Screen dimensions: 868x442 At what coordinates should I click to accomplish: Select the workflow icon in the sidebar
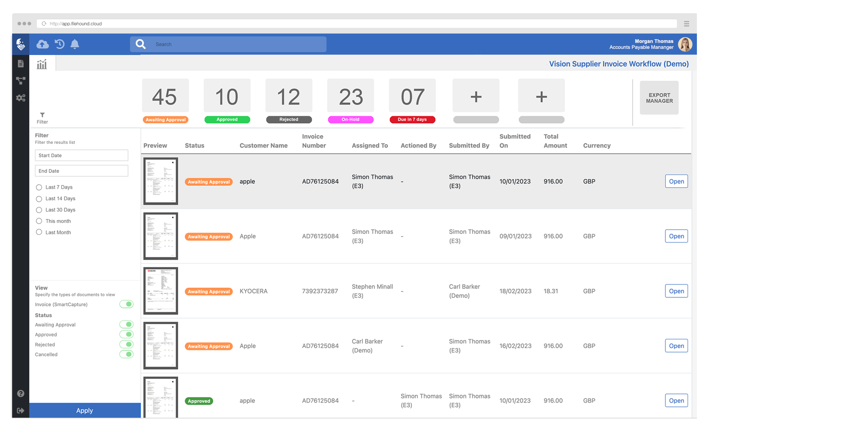click(x=20, y=80)
